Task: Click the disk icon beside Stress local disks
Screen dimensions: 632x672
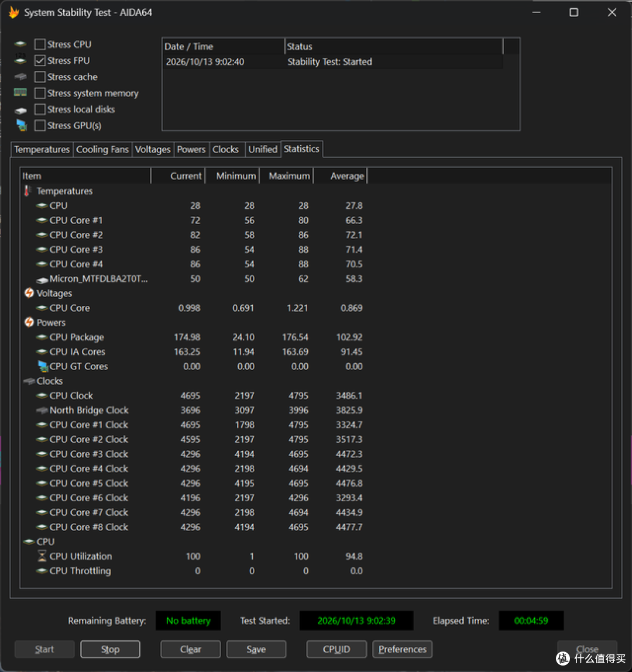Action: [20, 110]
